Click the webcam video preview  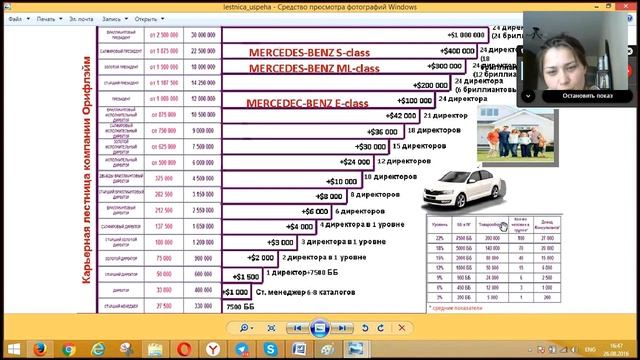tap(575, 51)
